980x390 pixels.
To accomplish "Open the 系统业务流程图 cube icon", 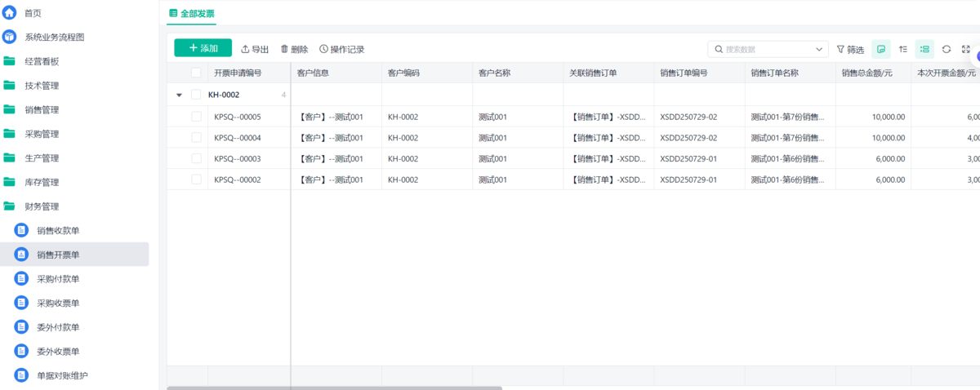I will (x=10, y=37).
